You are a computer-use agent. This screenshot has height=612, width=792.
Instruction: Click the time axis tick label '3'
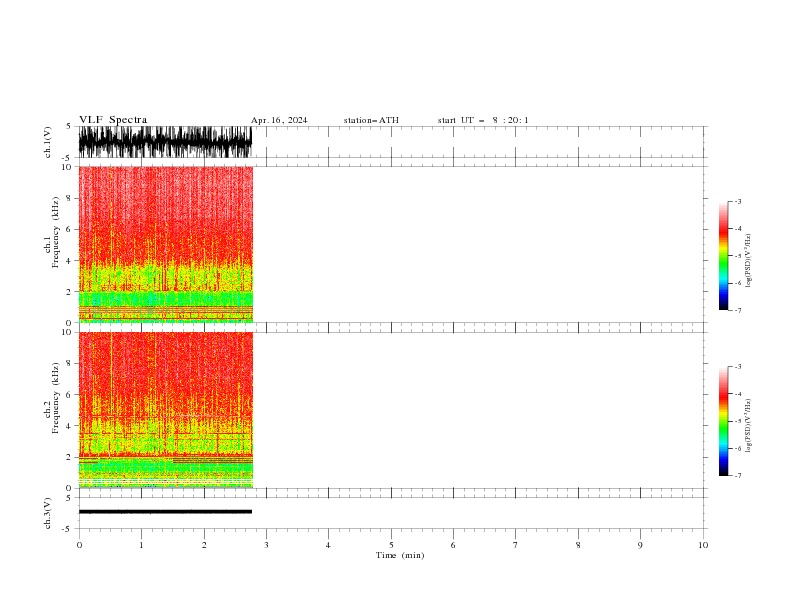pos(266,545)
